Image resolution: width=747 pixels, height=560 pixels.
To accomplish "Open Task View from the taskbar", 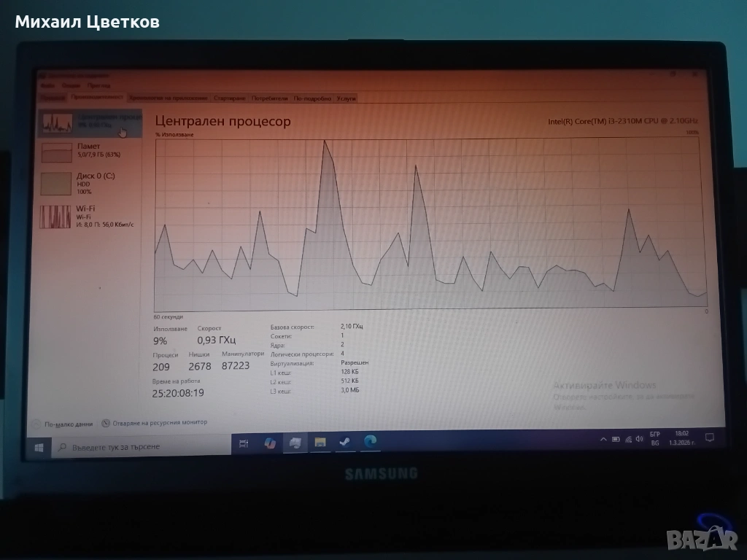I will coord(244,443).
